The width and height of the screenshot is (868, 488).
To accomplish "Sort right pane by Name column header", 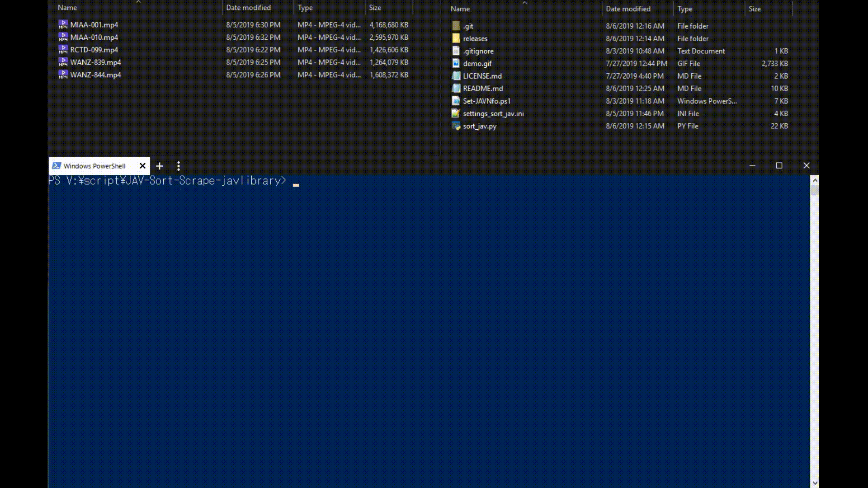I will (460, 9).
